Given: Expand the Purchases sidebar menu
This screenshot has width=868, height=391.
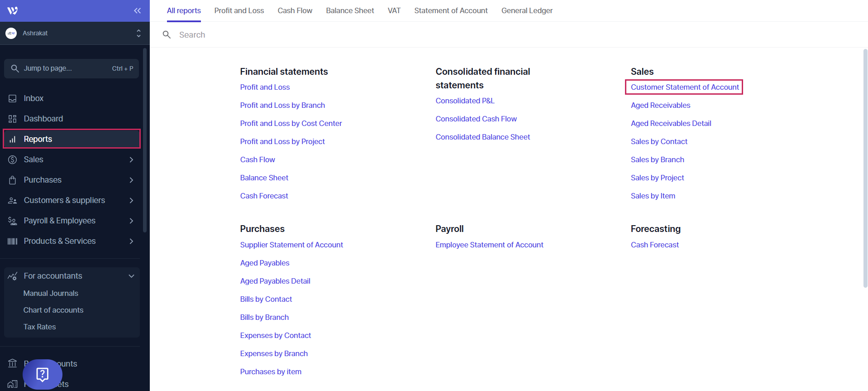Looking at the screenshot, I should (x=131, y=180).
